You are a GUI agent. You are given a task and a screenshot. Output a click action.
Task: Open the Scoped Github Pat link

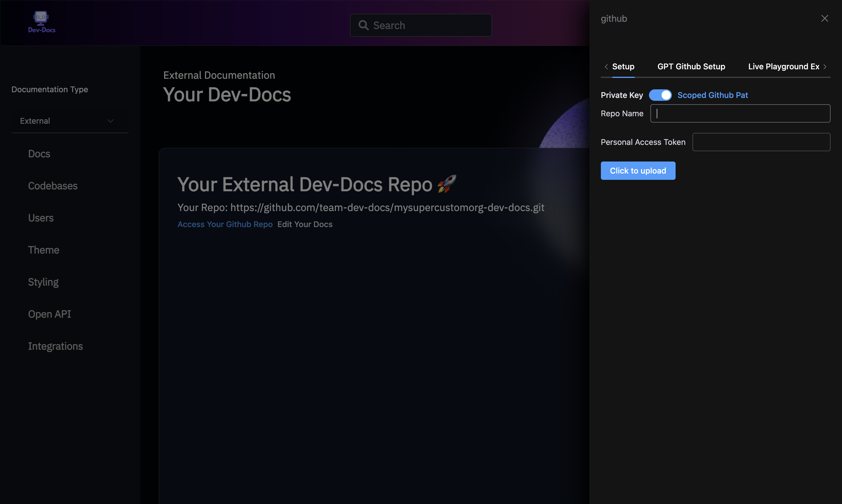[712, 95]
